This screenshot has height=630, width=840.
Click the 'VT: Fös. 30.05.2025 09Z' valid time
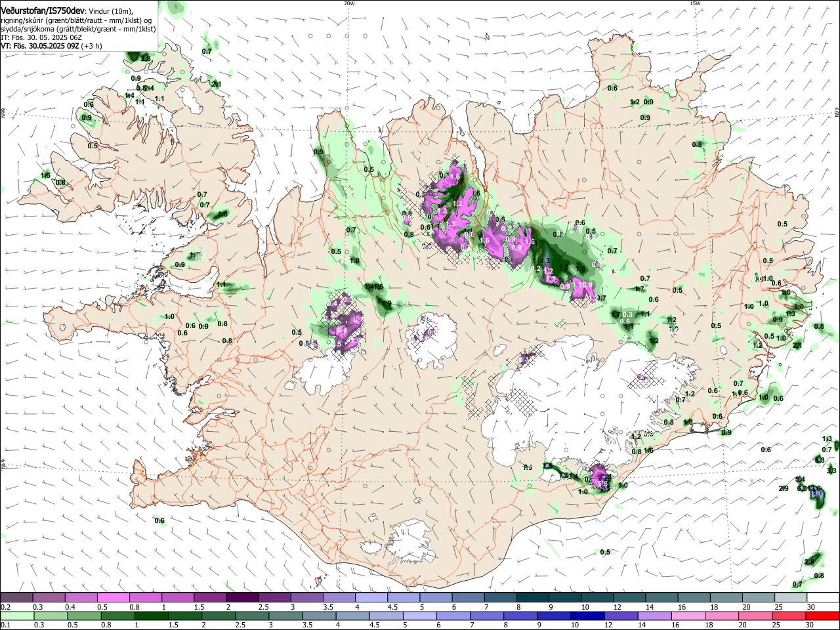point(40,47)
